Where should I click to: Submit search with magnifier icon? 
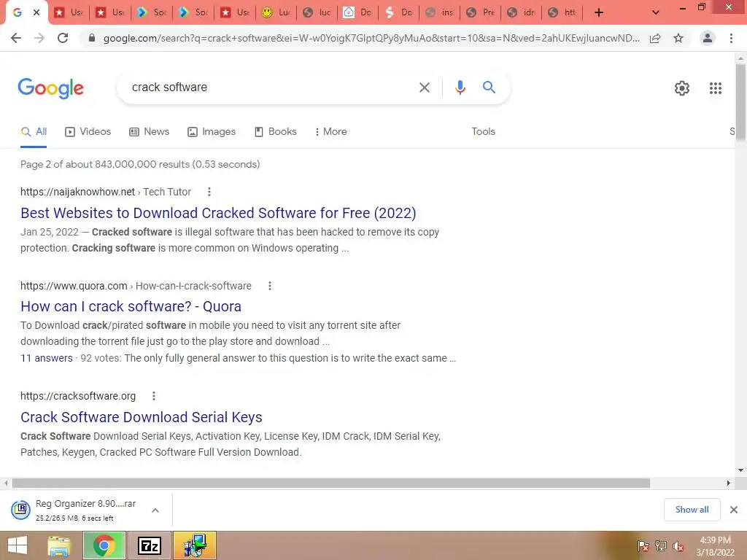pyautogui.click(x=489, y=87)
